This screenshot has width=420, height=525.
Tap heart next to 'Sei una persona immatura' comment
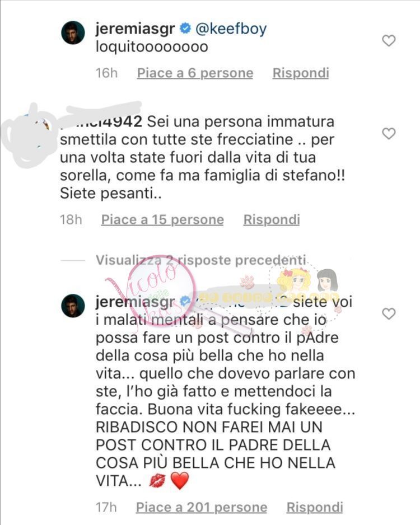pyautogui.click(x=389, y=134)
